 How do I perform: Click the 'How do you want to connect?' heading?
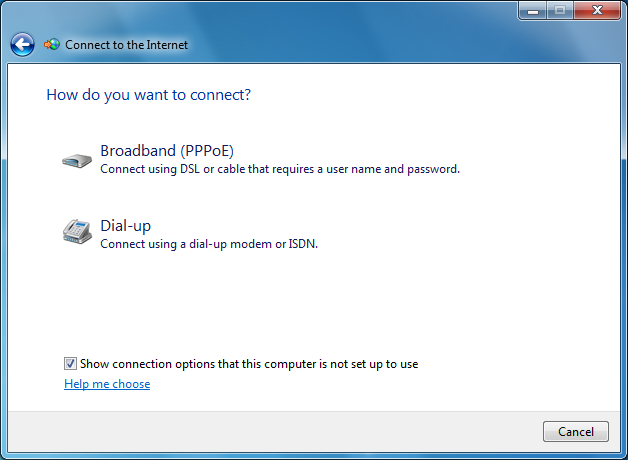[x=148, y=95]
